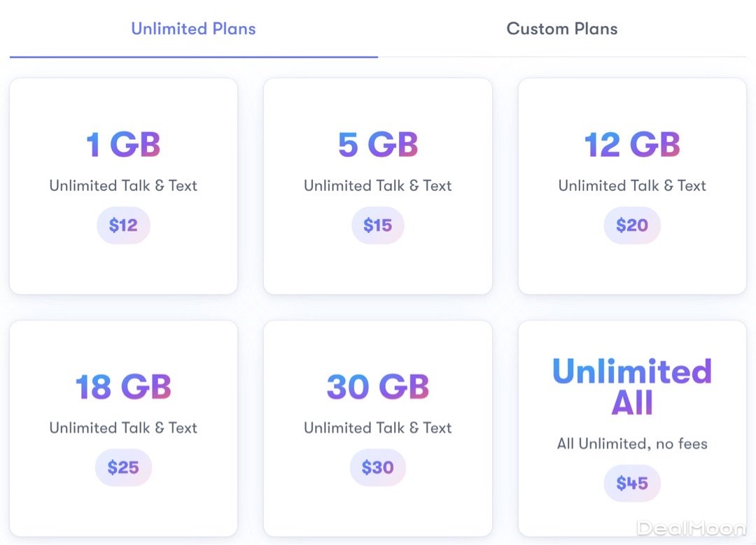This screenshot has height=545, width=756.
Task: Select the $30 price button
Action: coord(377,467)
